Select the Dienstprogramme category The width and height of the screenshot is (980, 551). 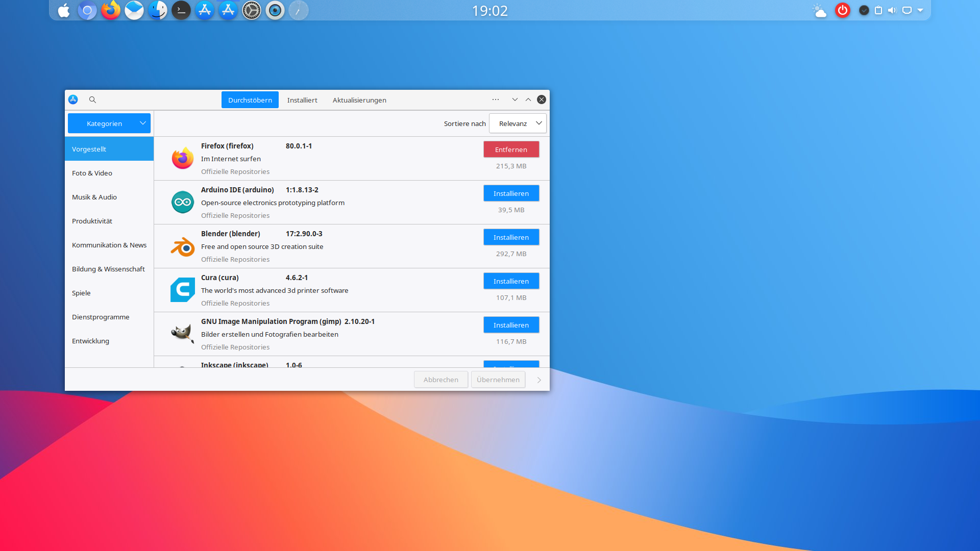109,317
